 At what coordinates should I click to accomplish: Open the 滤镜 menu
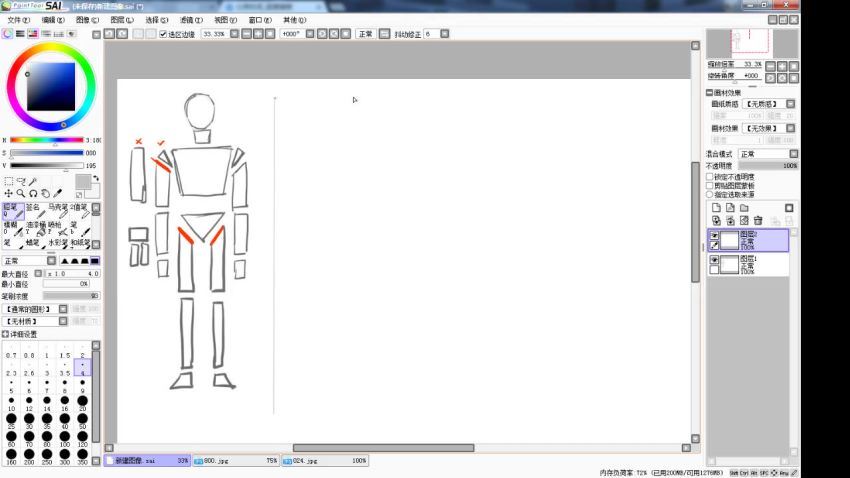(x=189, y=19)
